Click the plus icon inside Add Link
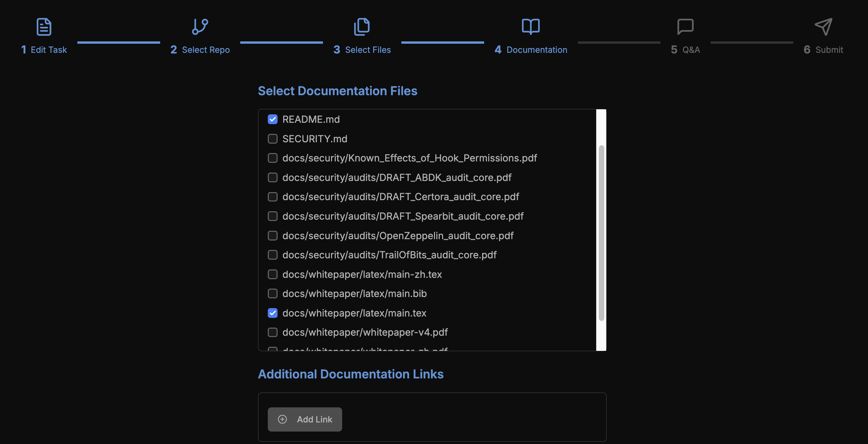868x444 pixels. pos(282,419)
